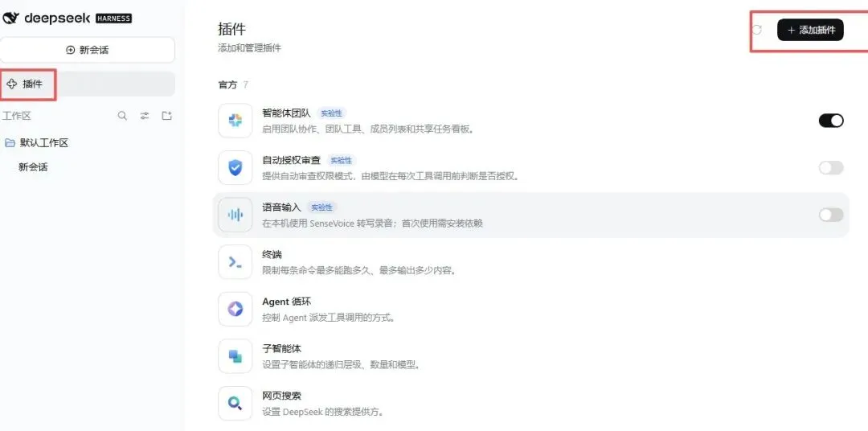
Task: Disable the 智能体团队 toggle
Action: (831, 121)
